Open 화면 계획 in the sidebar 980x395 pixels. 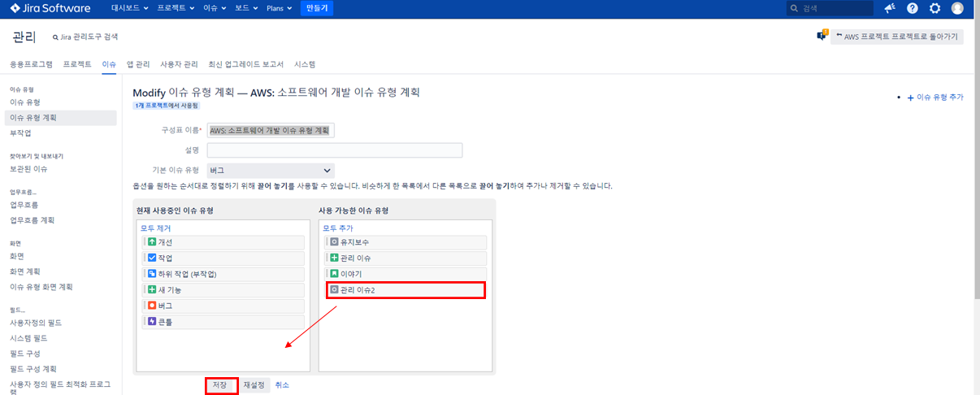[25, 271]
